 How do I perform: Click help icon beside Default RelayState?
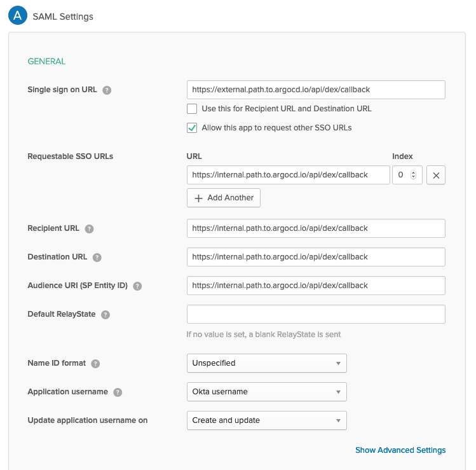[105, 315]
